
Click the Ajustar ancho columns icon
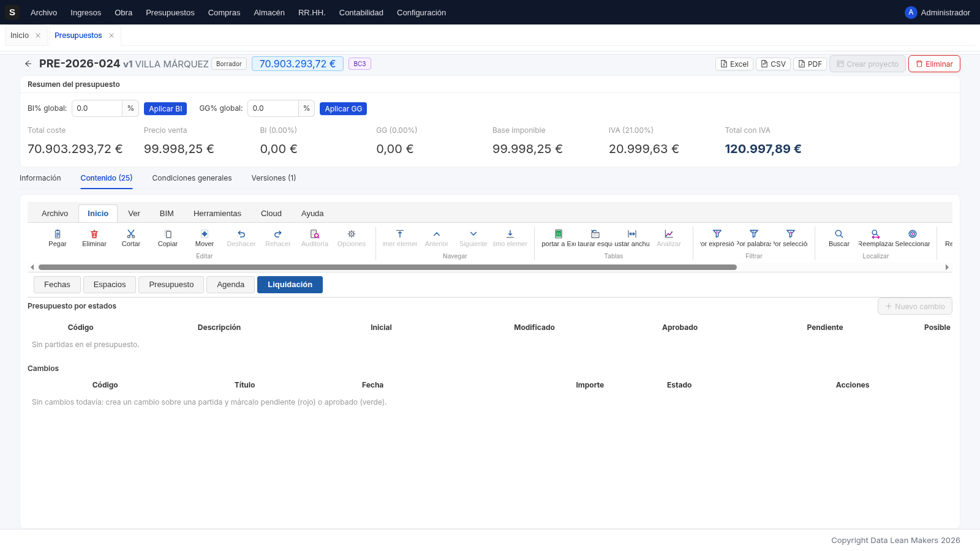[x=632, y=234]
